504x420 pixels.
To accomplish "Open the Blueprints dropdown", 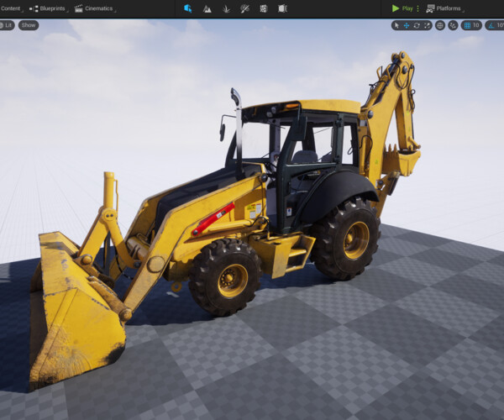I will tap(48, 8).
